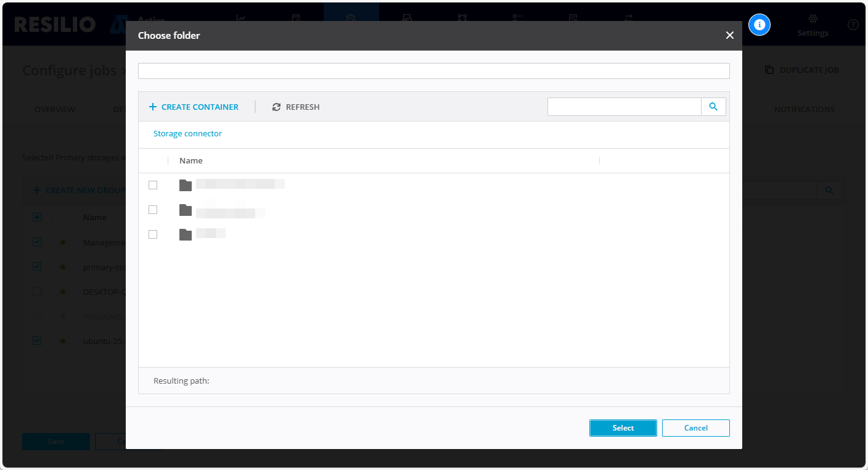Click the container search text box
Viewport: 868px width, 470px height.
coord(624,107)
